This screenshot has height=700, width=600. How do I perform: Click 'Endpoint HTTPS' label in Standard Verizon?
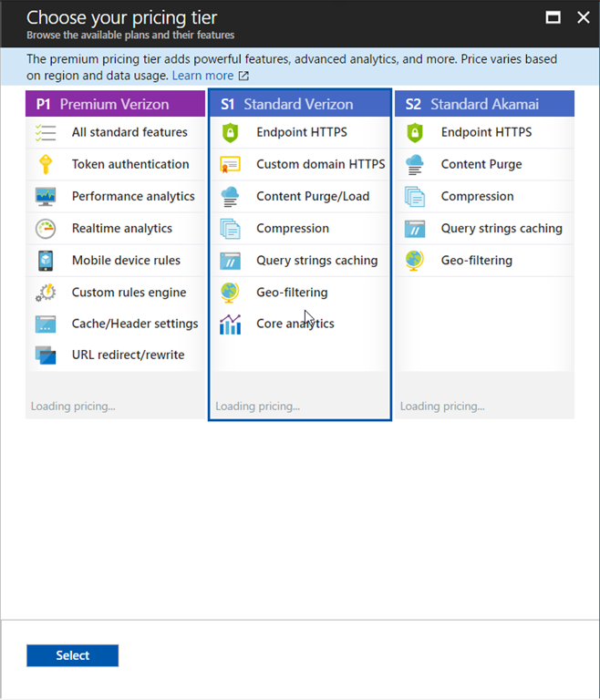(302, 132)
